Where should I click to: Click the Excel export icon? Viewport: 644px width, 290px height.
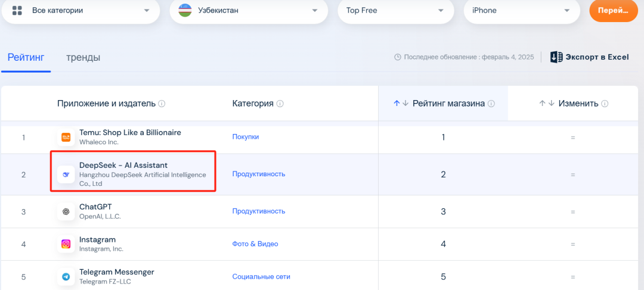(x=556, y=57)
